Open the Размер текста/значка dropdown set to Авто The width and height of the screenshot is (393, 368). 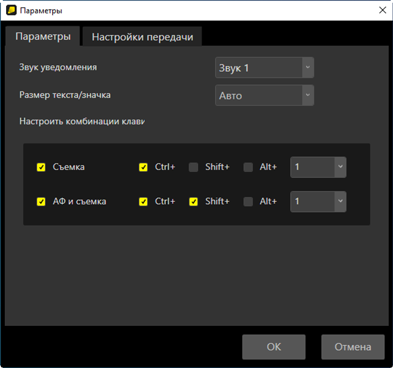(264, 95)
